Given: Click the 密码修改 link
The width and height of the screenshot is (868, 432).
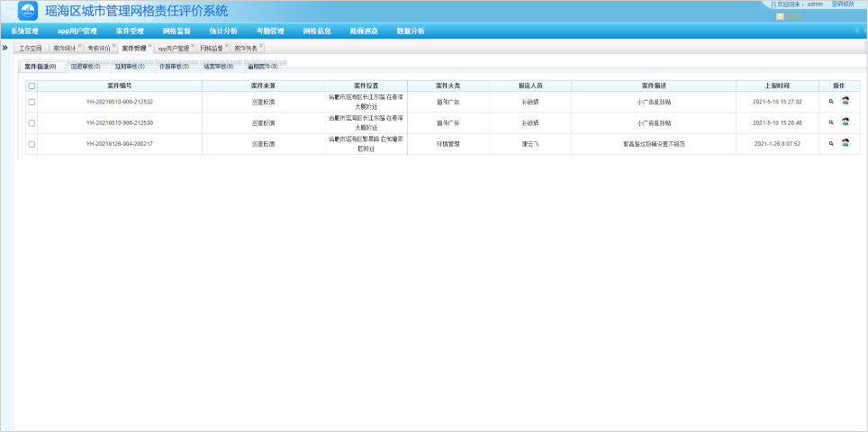Looking at the screenshot, I should tap(843, 4).
